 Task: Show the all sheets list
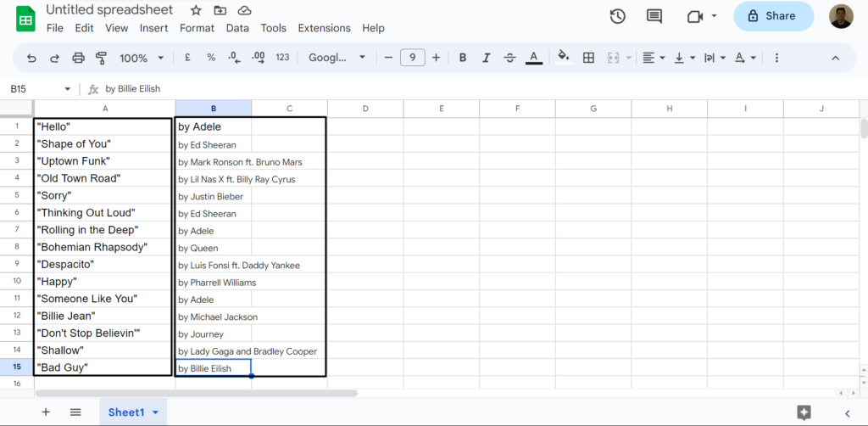(x=75, y=412)
